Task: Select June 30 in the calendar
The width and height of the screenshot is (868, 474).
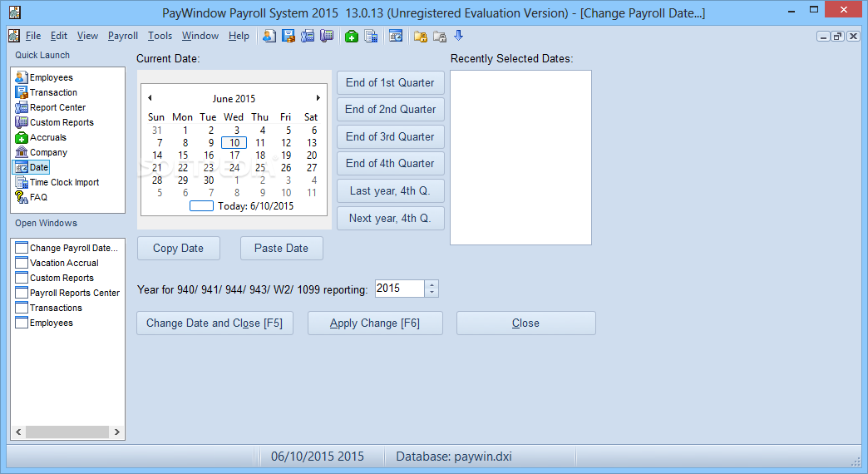Action: tap(209, 180)
